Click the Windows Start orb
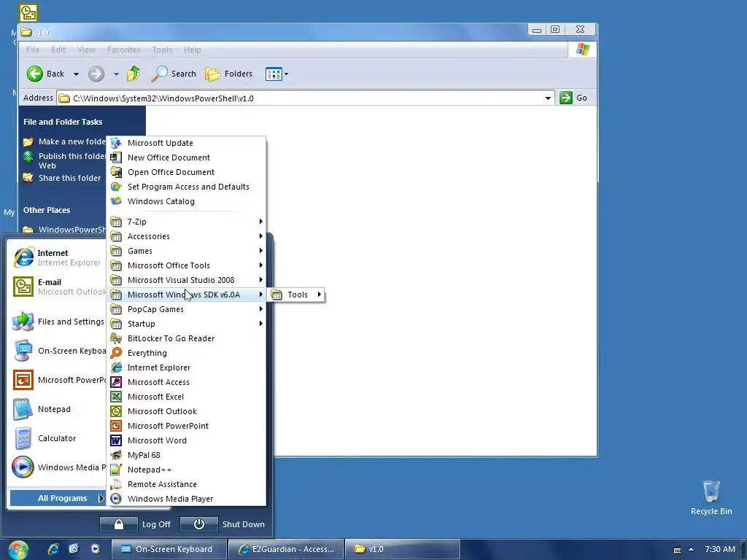747x560 pixels. (x=18, y=550)
